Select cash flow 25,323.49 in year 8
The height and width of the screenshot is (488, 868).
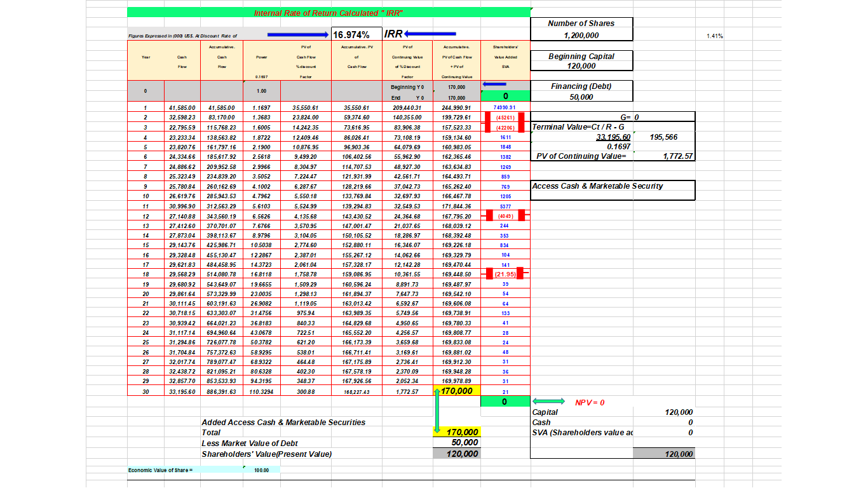click(182, 176)
